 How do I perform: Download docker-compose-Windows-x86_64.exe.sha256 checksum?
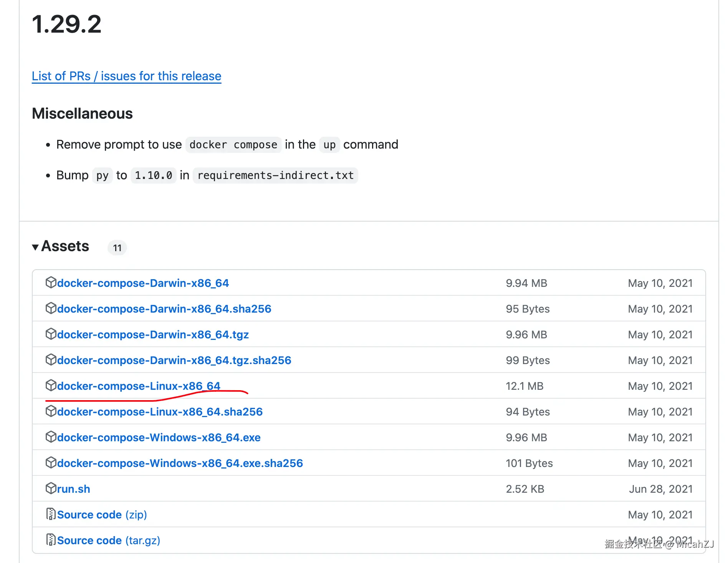point(180,463)
